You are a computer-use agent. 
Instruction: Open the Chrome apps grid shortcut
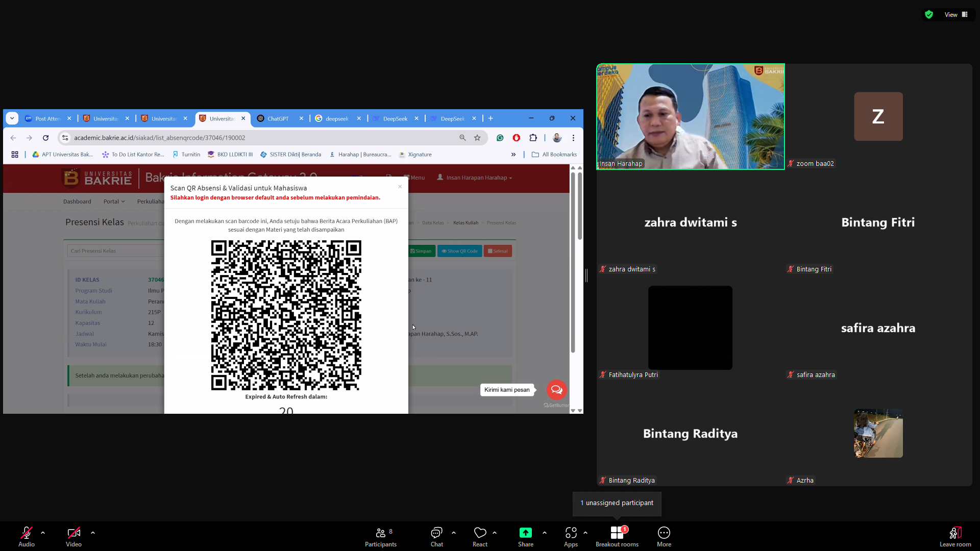pyautogui.click(x=15, y=155)
